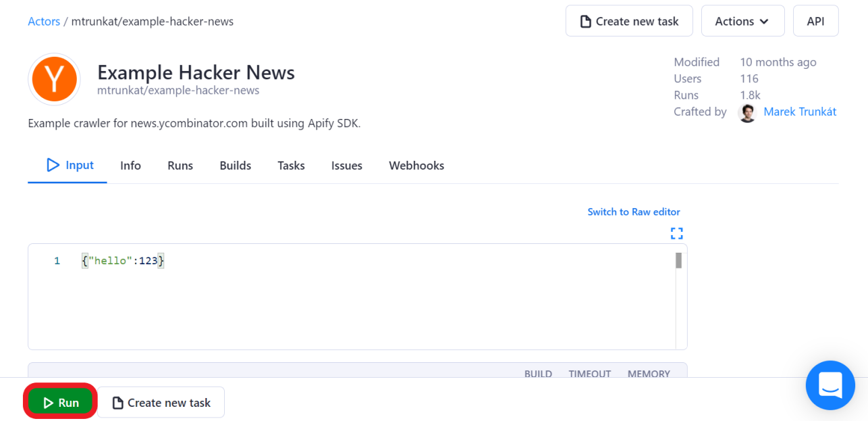Click the mtrunkat/example-hacker-news breadcrumb text
Screen dimensions: 868x421
pyautogui.click(x=153, y=22)
